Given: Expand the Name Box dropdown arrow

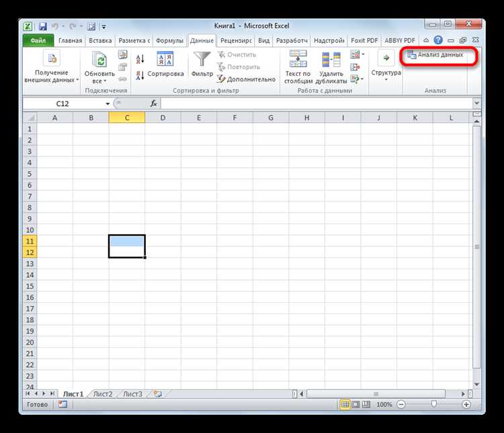Looking at the screenshot, I should 108,103.
